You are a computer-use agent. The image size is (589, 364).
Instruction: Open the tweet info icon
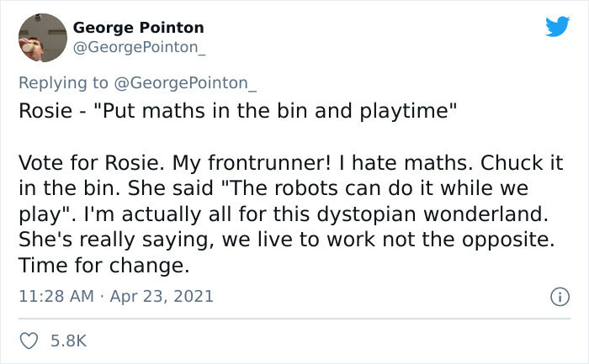556,297
